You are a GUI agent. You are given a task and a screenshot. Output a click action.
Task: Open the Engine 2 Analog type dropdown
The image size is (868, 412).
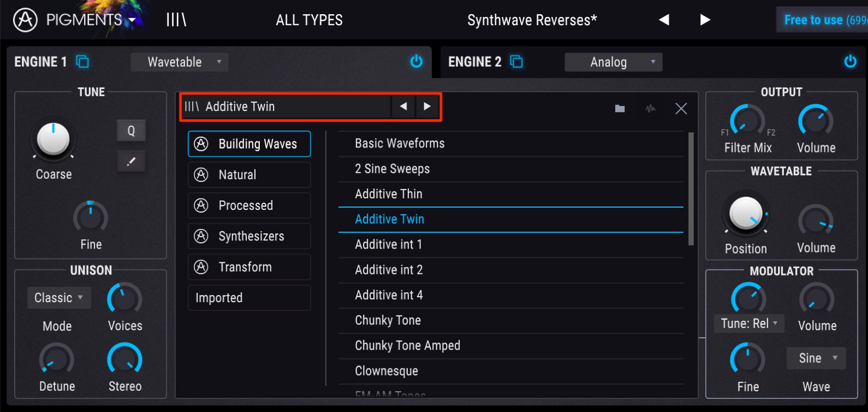tap(614, 62)
